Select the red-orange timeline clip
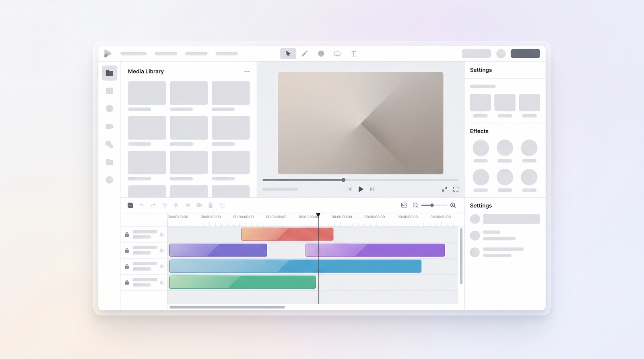This screenshot has width=644, height=359. point(287,234)
